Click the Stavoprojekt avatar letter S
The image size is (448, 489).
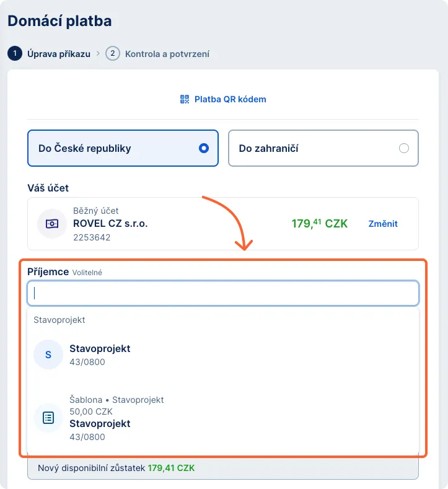click(48, 355)
